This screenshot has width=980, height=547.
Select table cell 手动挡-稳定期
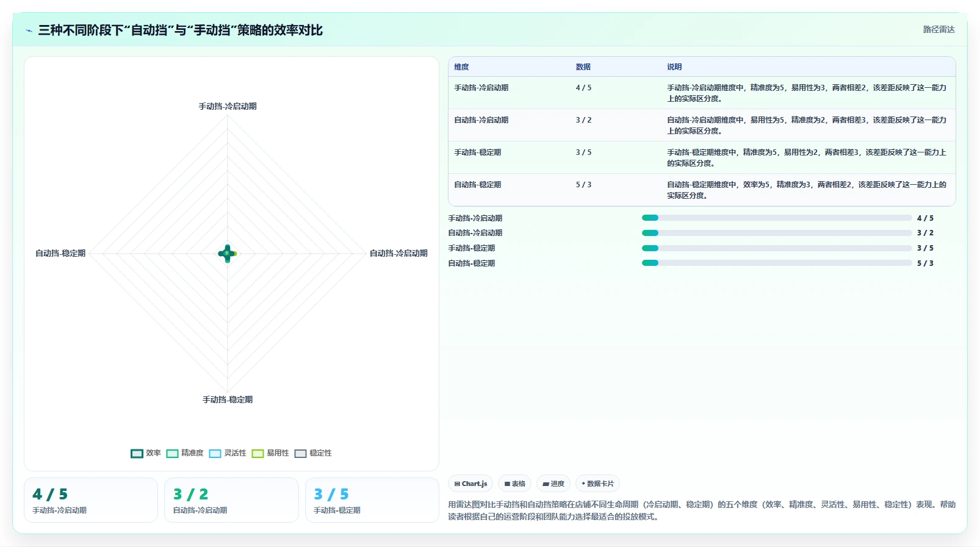tap(477, 152)
